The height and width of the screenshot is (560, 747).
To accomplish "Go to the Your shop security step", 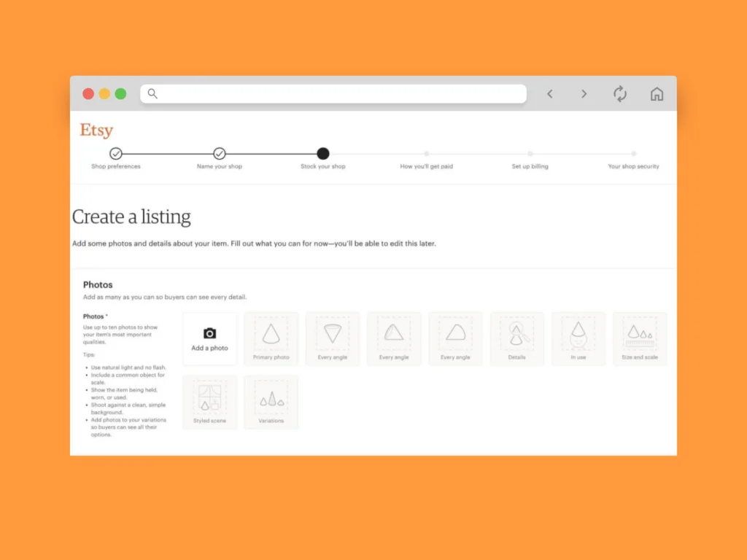I will click(x=634, y=154).
